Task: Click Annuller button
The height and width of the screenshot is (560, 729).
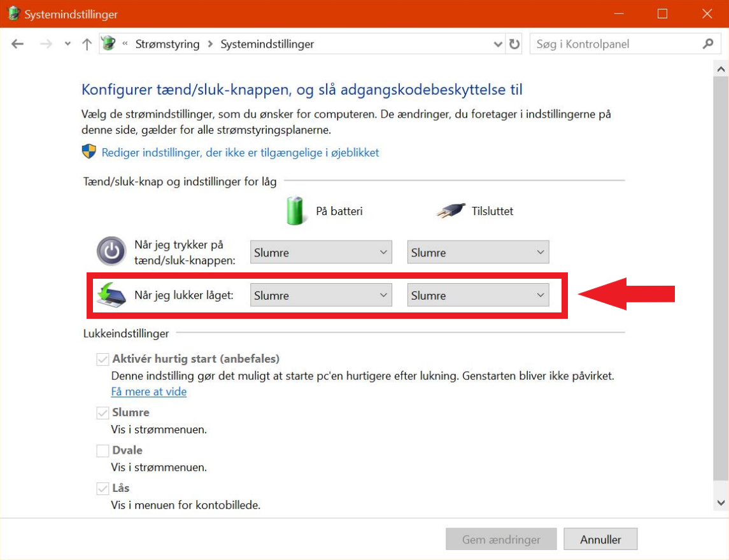Action: pyautogui.click(x=600, y=539)
